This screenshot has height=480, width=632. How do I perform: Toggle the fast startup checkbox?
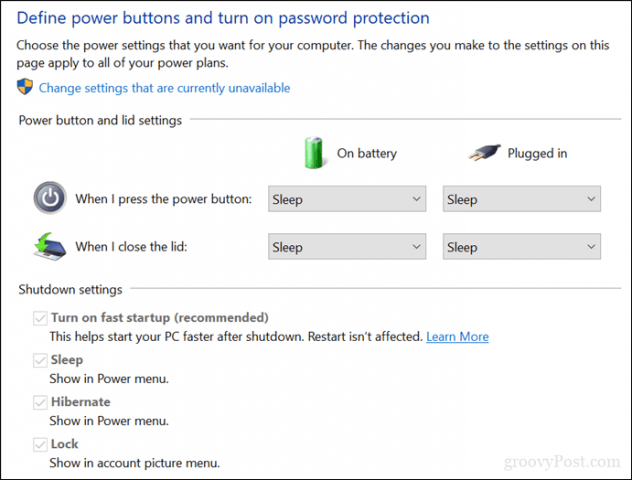pos(40,318)
